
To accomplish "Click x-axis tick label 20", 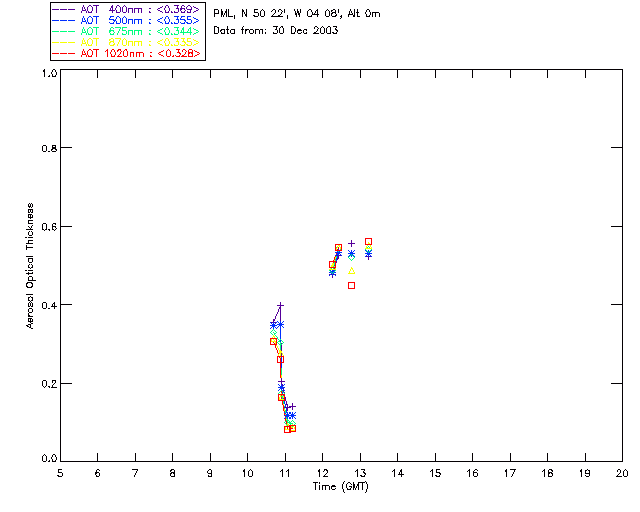I will pyautogui.click(x=622, y=474).
